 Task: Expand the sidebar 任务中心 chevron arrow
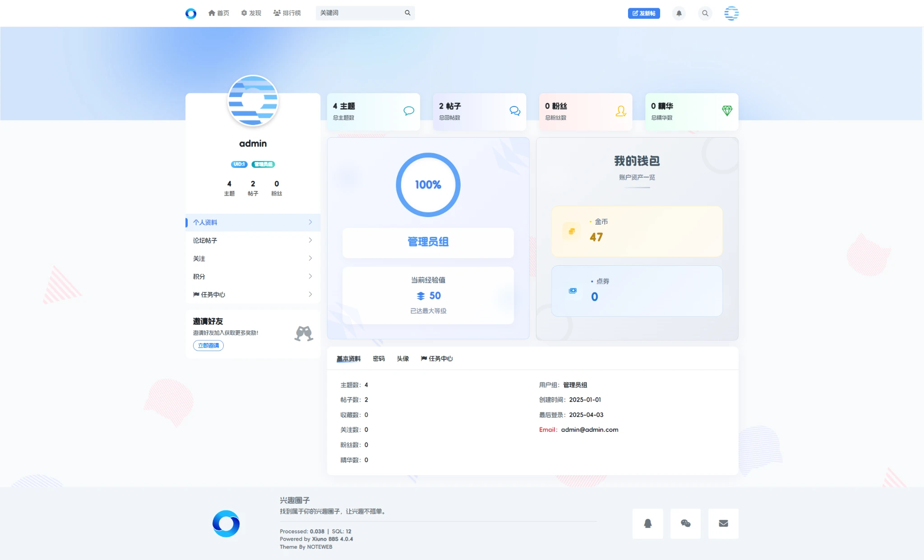click(310, 294)
